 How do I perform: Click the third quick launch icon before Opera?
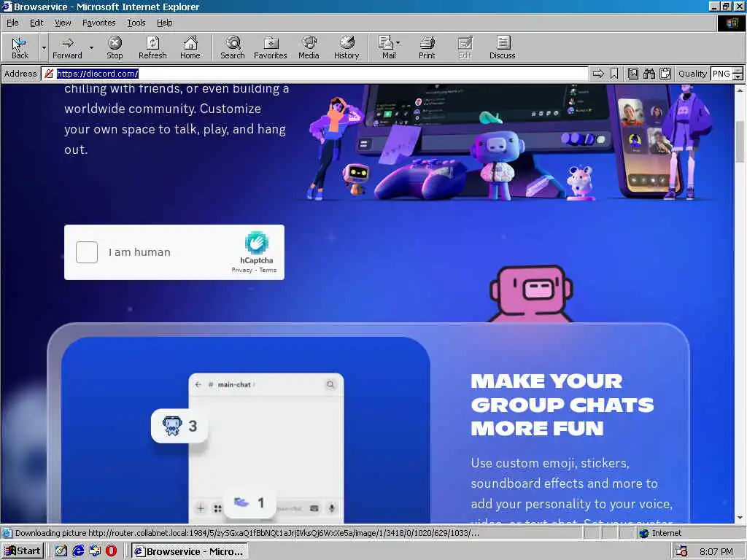coord(95,551)
